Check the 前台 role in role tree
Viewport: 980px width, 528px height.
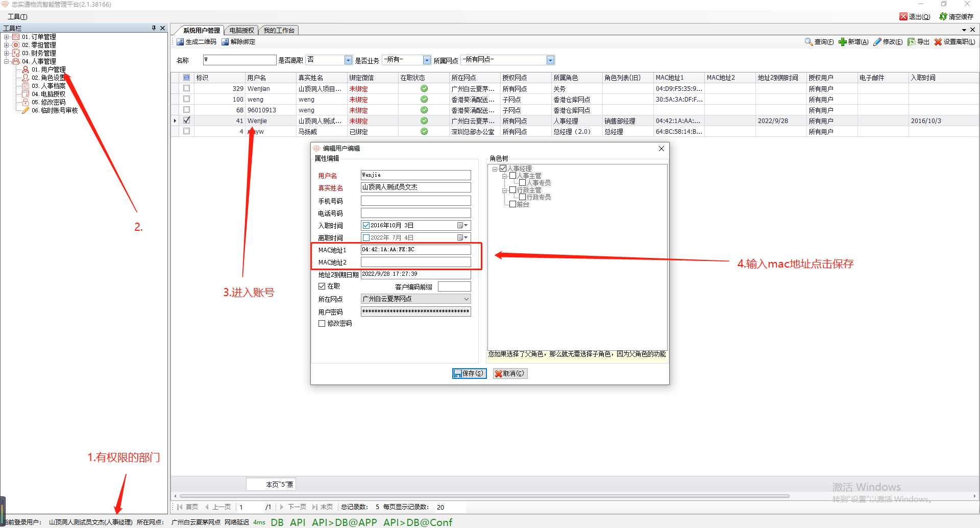click(x=513, y=204)
